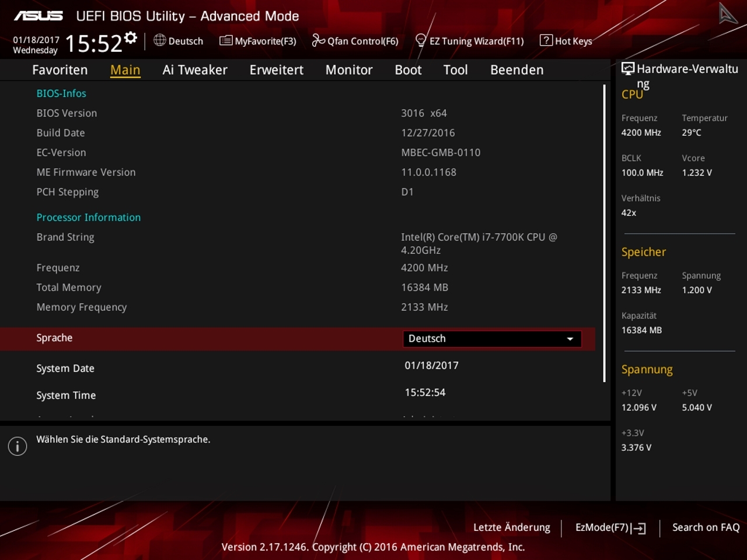The width and height of the screenshot is (747, 560).
Task: Click Memory Frequency value 2133 MHz in main panel
Action: [424, 307]
